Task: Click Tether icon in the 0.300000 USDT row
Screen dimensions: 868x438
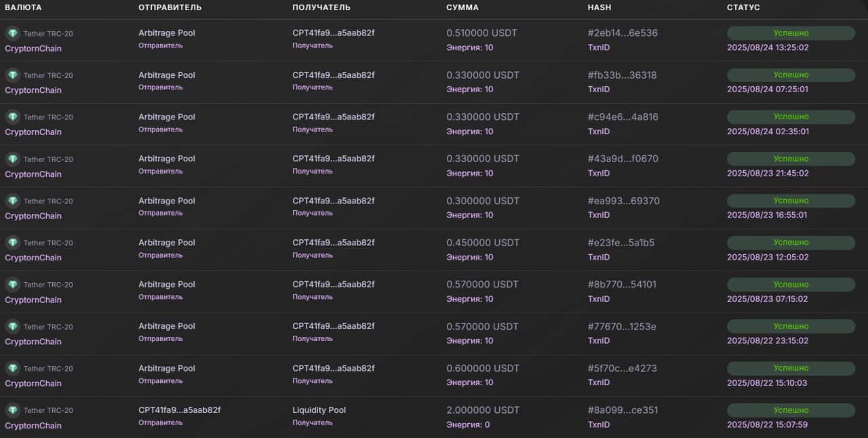Action: [12, 201]
